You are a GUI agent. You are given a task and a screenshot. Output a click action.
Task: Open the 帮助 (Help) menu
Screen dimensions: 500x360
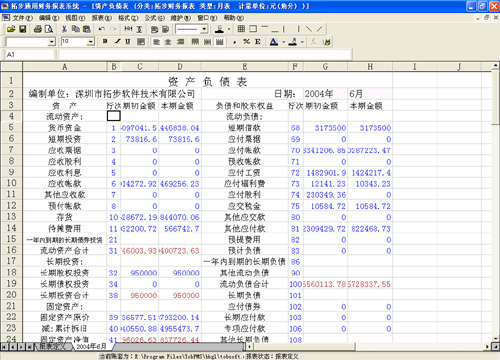234,18
